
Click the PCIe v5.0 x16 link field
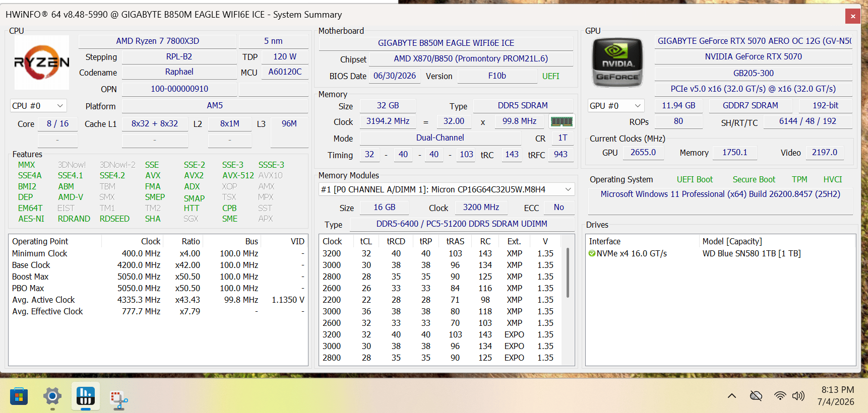[754, 89]
